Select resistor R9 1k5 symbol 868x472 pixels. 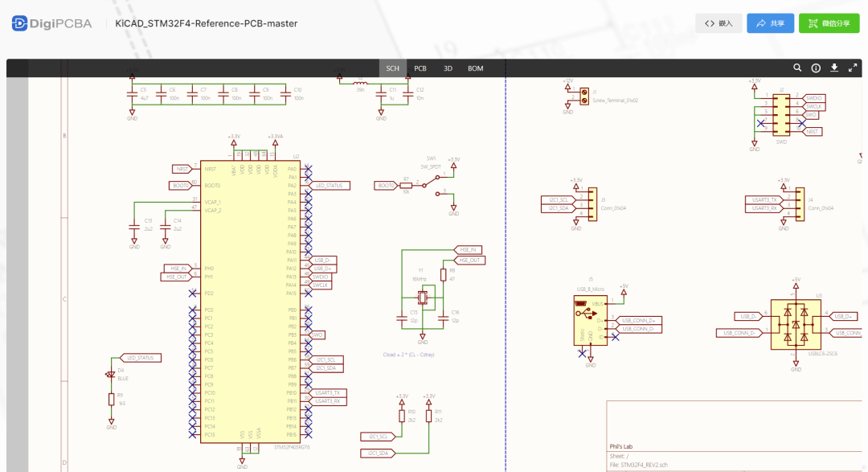tap(111, 399)
